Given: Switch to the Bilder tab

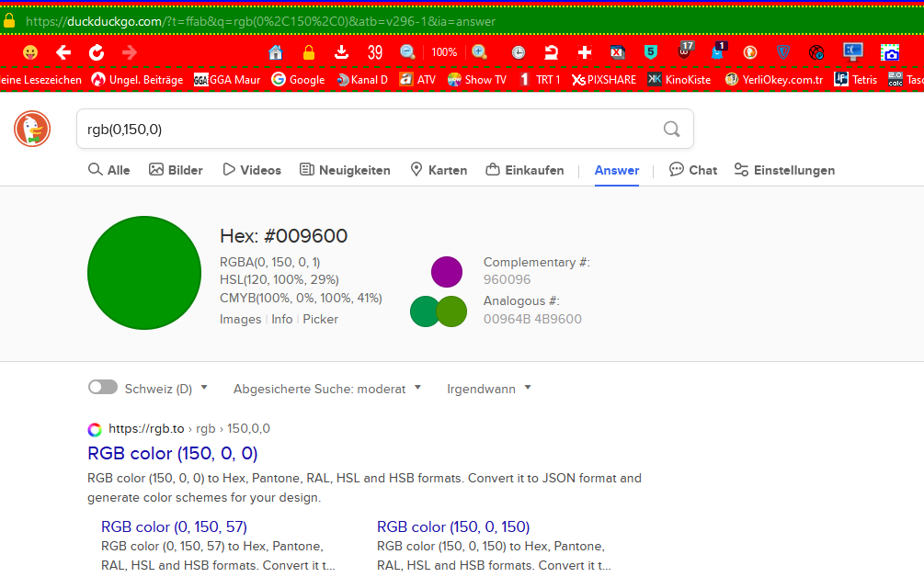Looking at the screenshot, I should [176, 170].
